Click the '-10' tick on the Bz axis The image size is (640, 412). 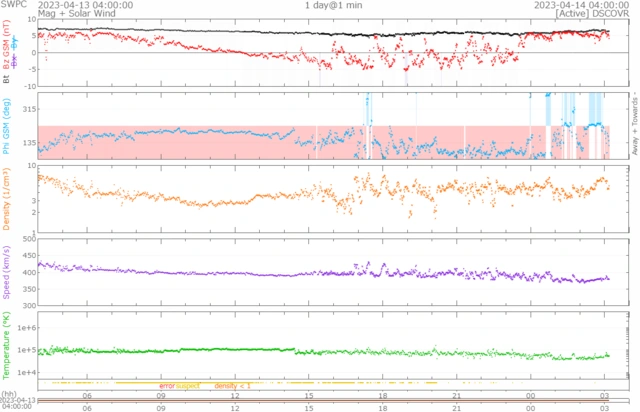click(x=31, y=86)
